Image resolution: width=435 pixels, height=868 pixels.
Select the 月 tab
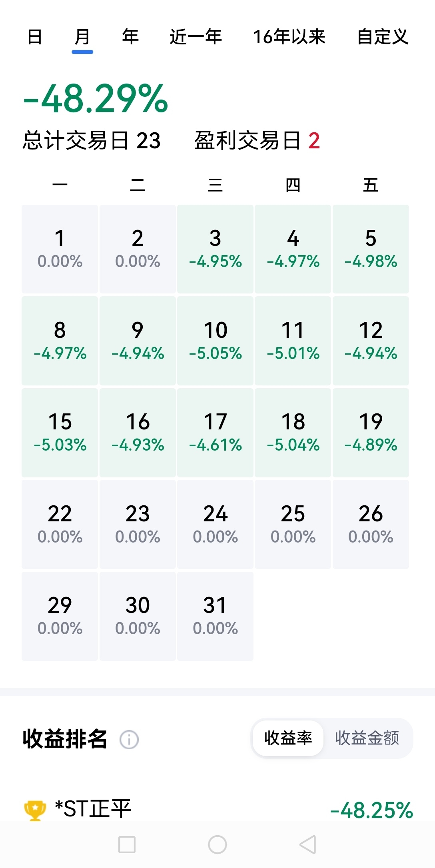tap(82, 37)
